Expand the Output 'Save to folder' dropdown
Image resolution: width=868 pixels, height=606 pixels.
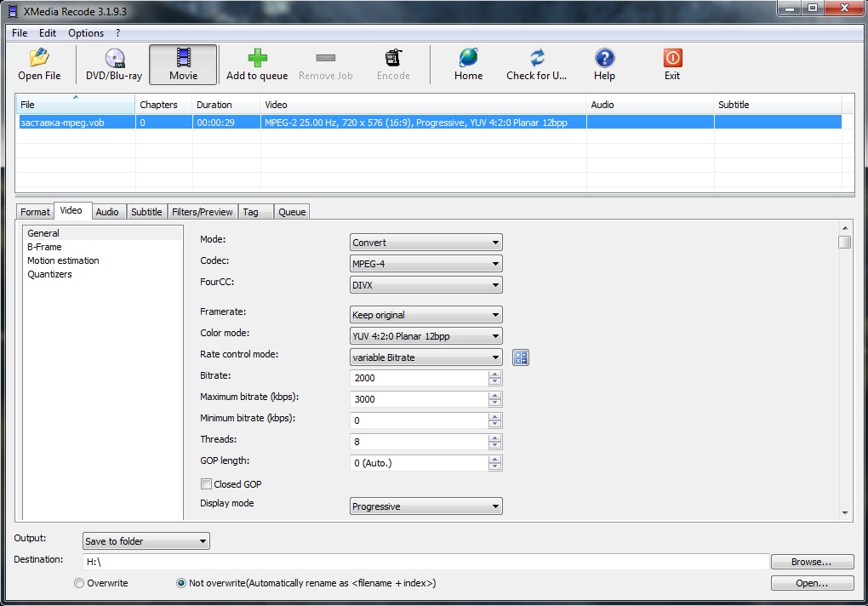pyautogui.click(x=146, y=541)
